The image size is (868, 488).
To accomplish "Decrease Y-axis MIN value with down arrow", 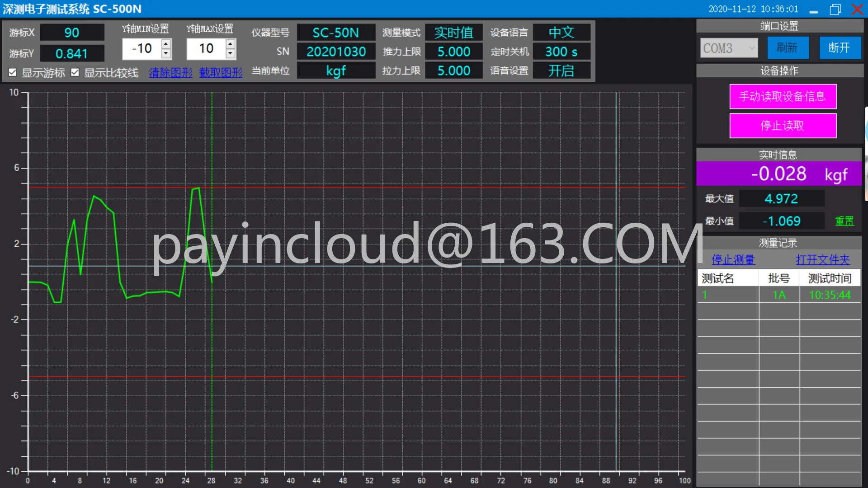I will pos(166,54).
